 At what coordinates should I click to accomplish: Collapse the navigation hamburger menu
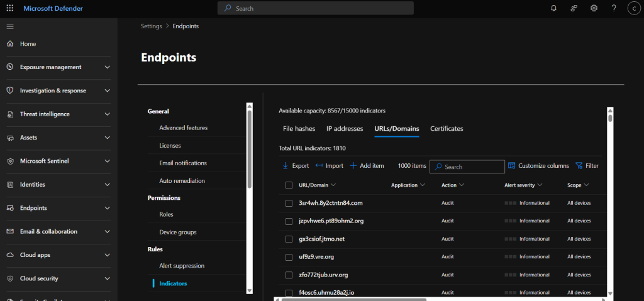point(10,26)
